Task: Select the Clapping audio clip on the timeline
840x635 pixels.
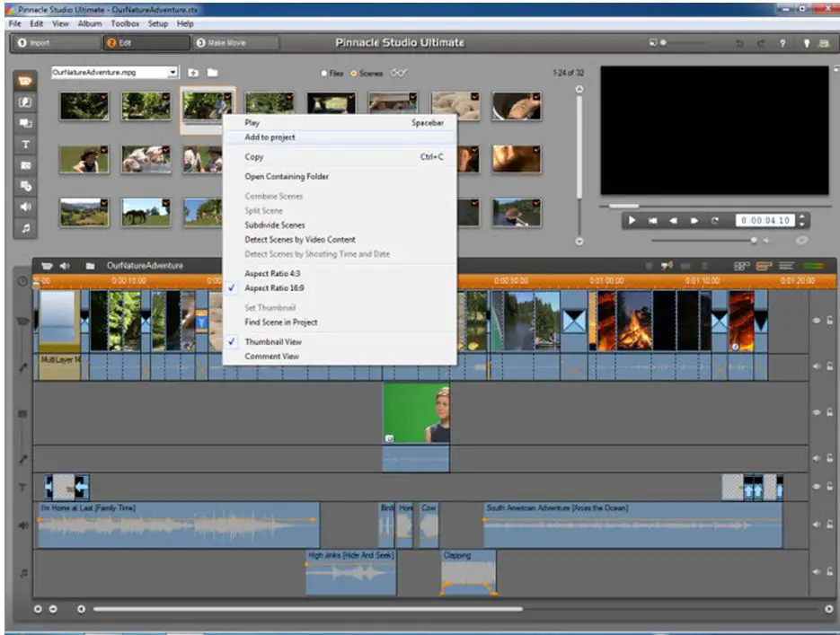Action: tap(469, 572)
